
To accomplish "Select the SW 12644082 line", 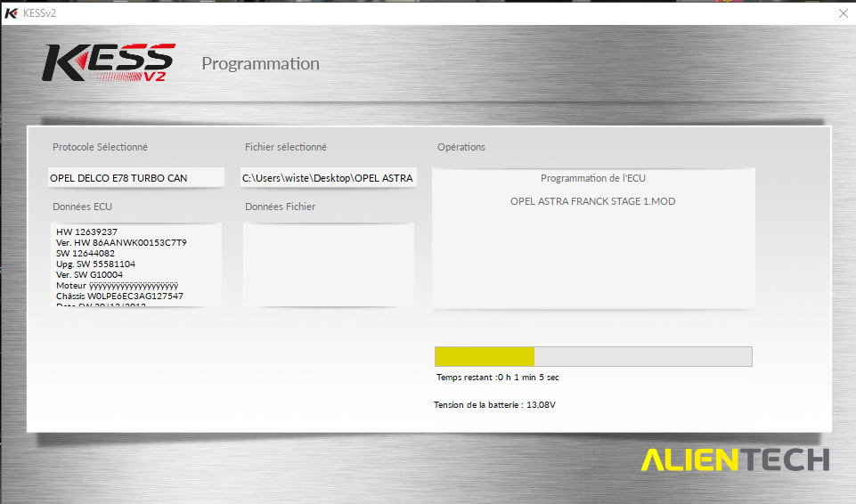I will pyautogui.click(x=86, y=253).
